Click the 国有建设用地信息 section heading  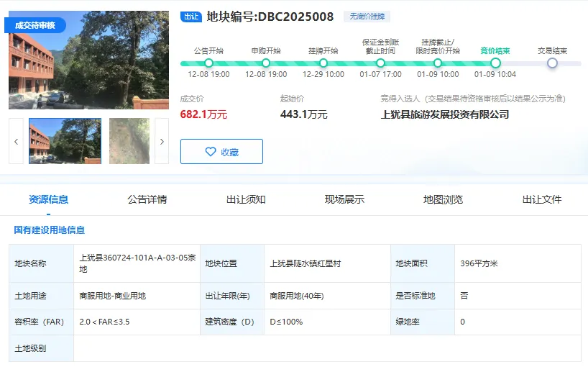click(49, 230)
